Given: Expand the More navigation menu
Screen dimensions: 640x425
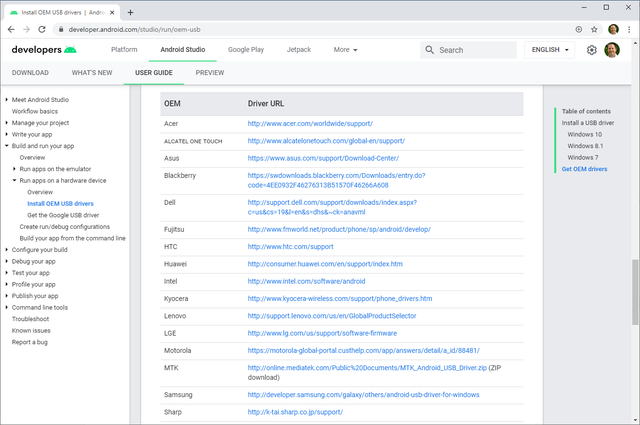Looking at the screenshot, I should click(x=345, y=49).
